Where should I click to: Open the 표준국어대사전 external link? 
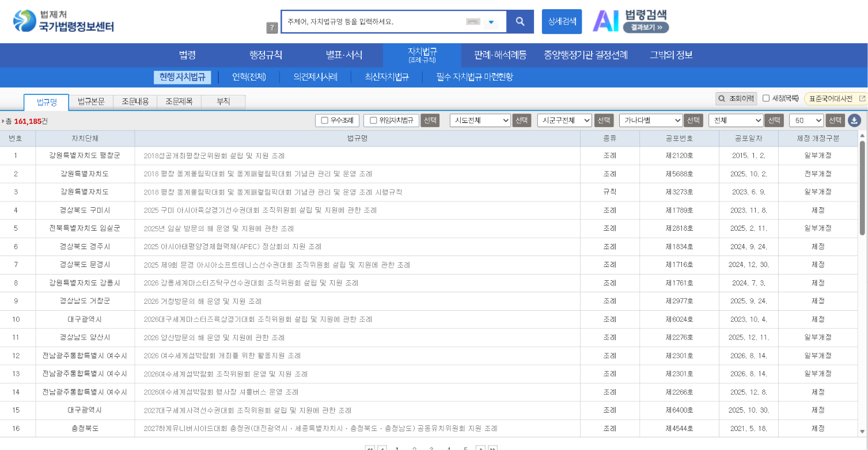(x=835, y=98)
